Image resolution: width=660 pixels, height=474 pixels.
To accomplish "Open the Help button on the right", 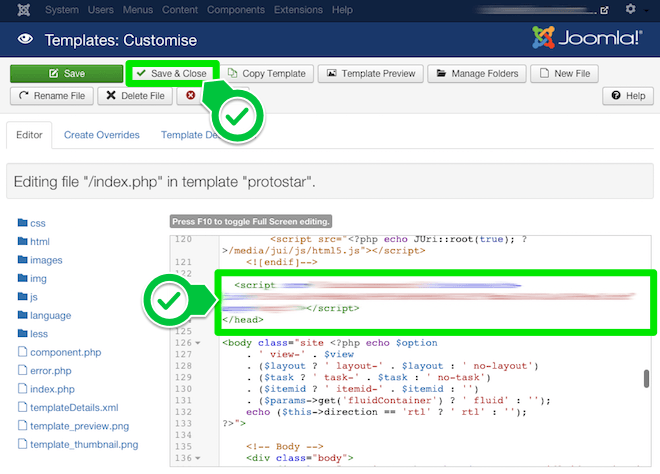I will 627,96.
